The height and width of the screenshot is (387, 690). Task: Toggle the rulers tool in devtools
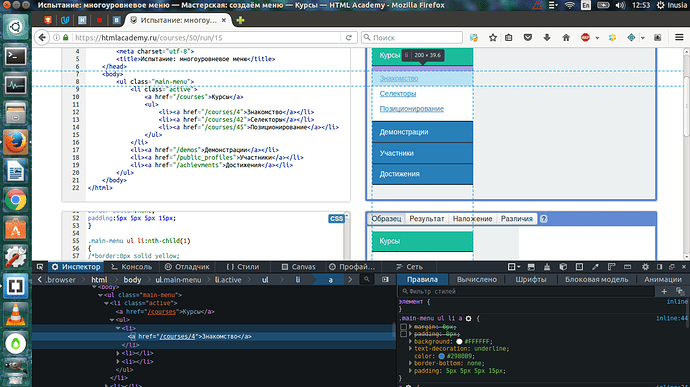(x=611, y=267)
